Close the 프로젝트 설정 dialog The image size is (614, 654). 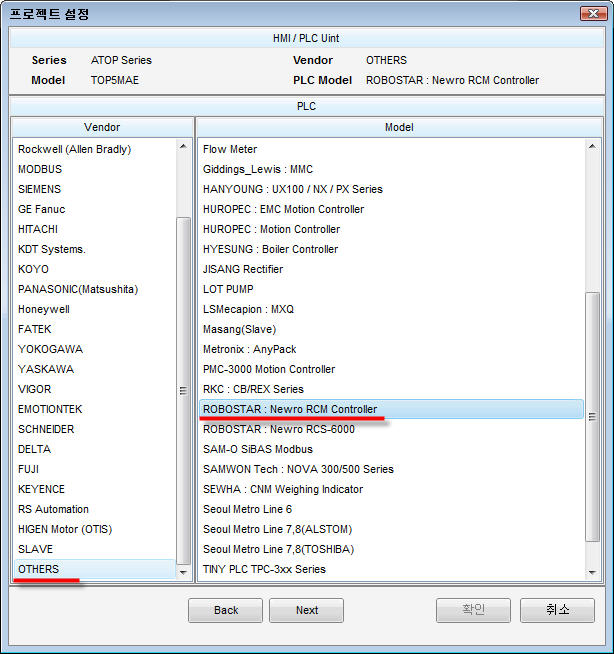click(x=593, y=13)
